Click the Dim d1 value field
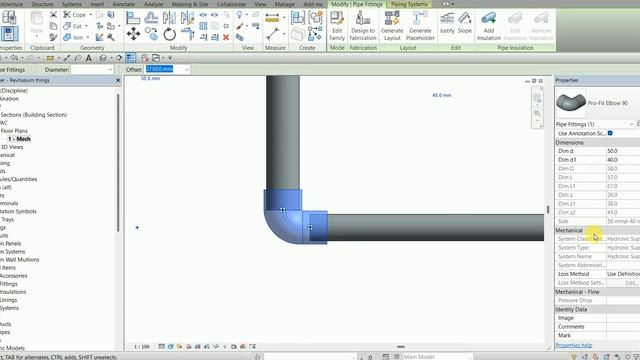 click(x=623, y=160)
